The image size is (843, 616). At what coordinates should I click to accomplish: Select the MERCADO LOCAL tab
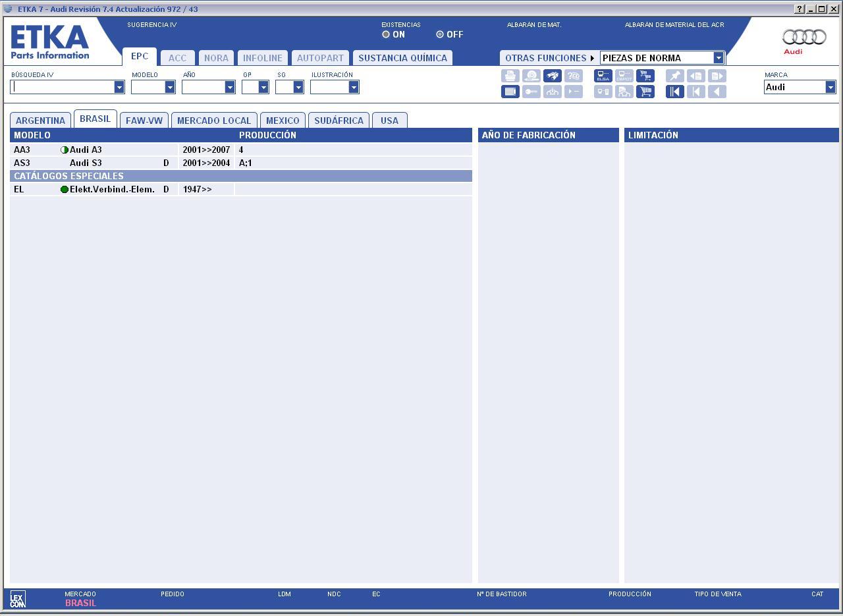tap(214, 121)
